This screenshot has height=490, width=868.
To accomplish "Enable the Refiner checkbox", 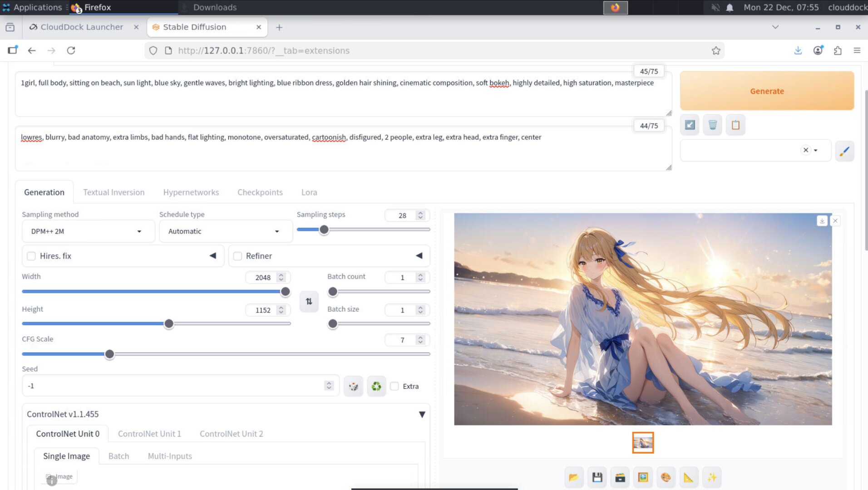I will [237, 256].
